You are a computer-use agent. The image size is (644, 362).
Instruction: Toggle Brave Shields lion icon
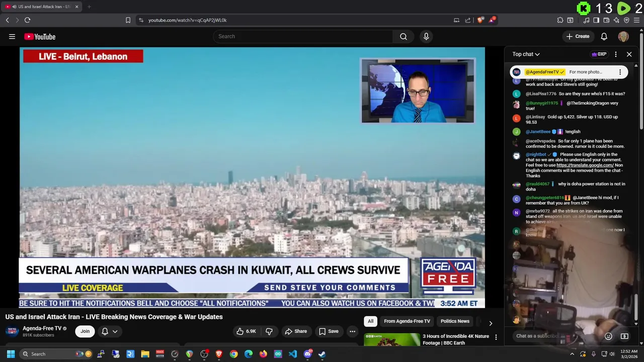coord(480,20)
